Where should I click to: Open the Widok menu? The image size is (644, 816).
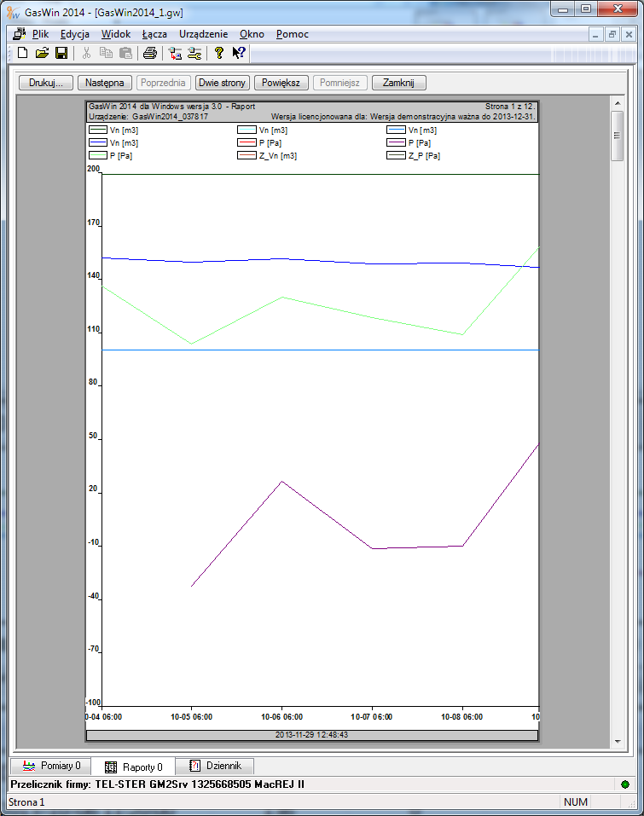click(x=115, y=34)
